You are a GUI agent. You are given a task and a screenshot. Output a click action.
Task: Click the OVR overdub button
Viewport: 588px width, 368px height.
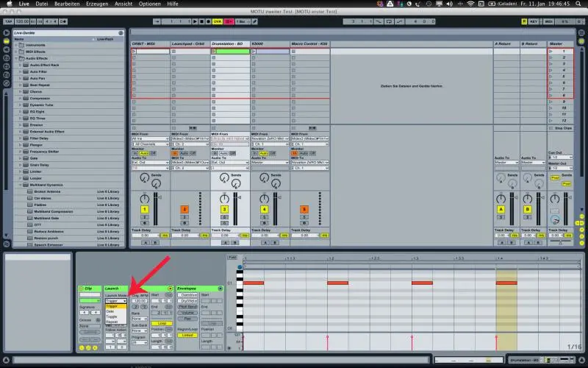point(218,22)
